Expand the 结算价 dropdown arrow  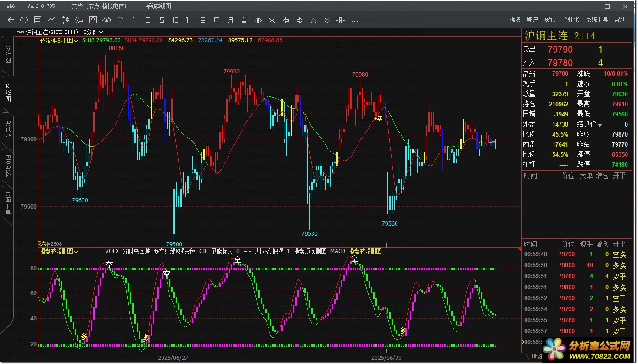point(599,125)
